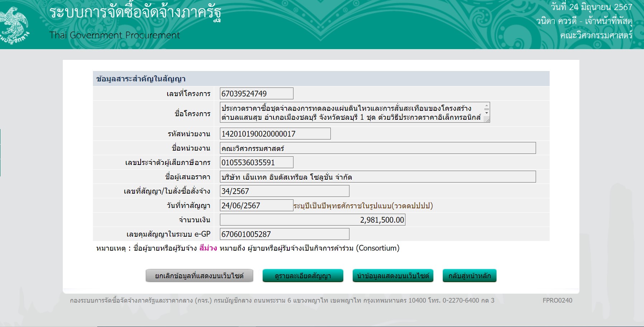Select the agency code field 142010190020000017
The image size is (644, 327).
(x=275, y=134)
